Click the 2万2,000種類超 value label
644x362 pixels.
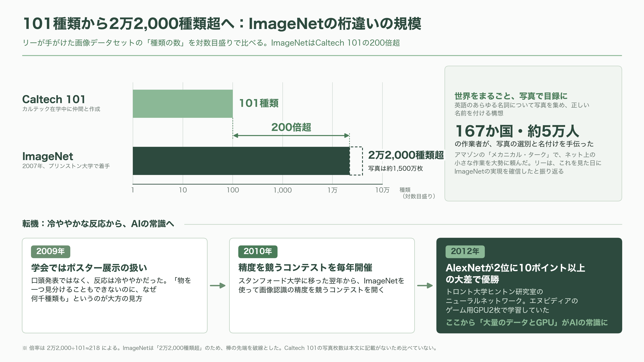click(x=406, y=155)
